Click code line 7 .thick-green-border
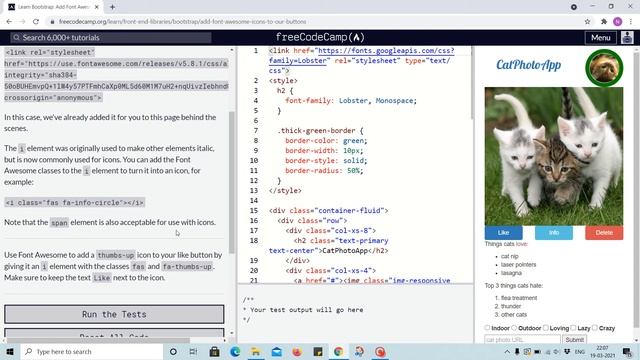 (x=320, y=131)
